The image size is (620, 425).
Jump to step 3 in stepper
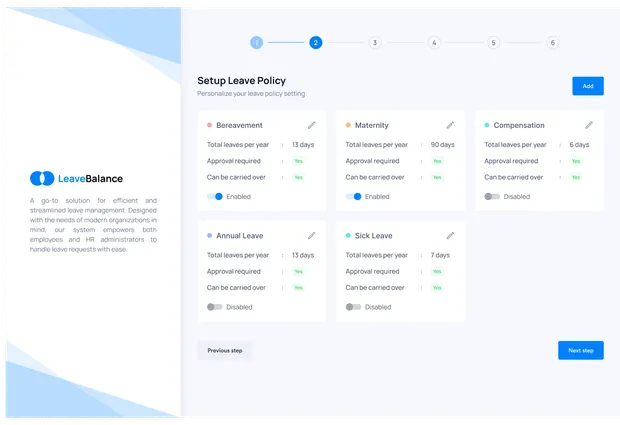click(375, 43)
